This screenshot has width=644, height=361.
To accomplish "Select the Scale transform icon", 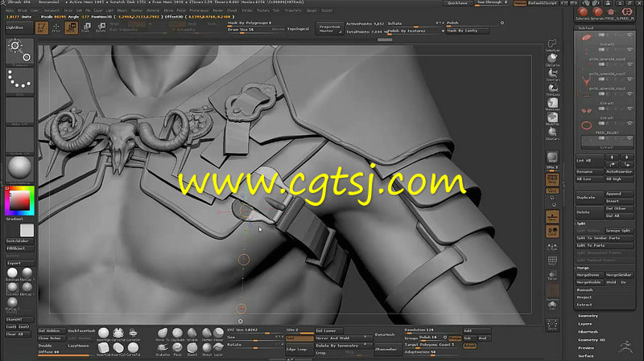I will pyautogui.click(x=86, y=28).
